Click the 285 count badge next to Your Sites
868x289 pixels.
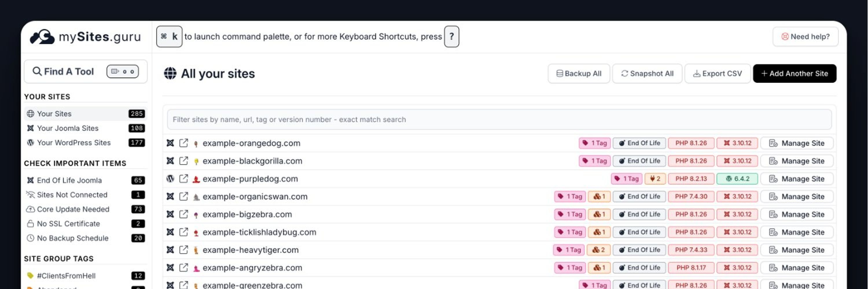(137, 114)
